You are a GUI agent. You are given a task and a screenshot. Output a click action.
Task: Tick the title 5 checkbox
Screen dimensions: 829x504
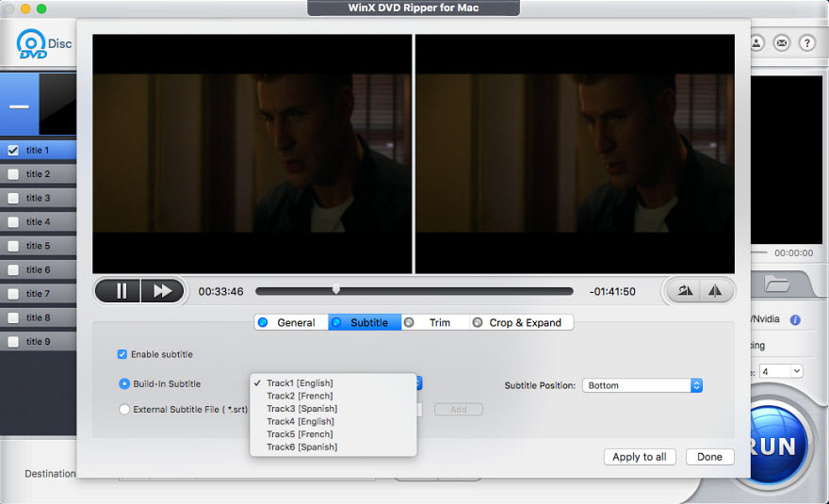pyautogui.click(x=13, y=246)
